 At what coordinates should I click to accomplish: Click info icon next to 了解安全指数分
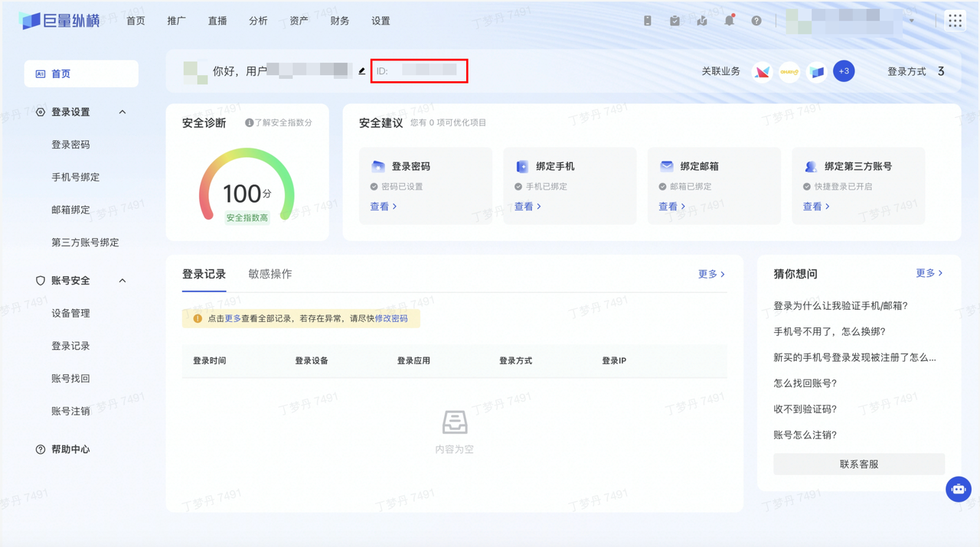[x=249, y=122]
